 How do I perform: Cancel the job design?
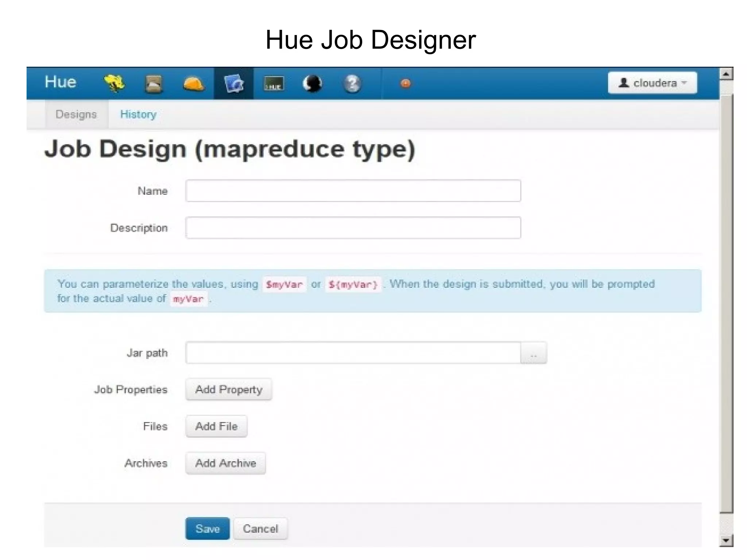click(x=260, y=529)
